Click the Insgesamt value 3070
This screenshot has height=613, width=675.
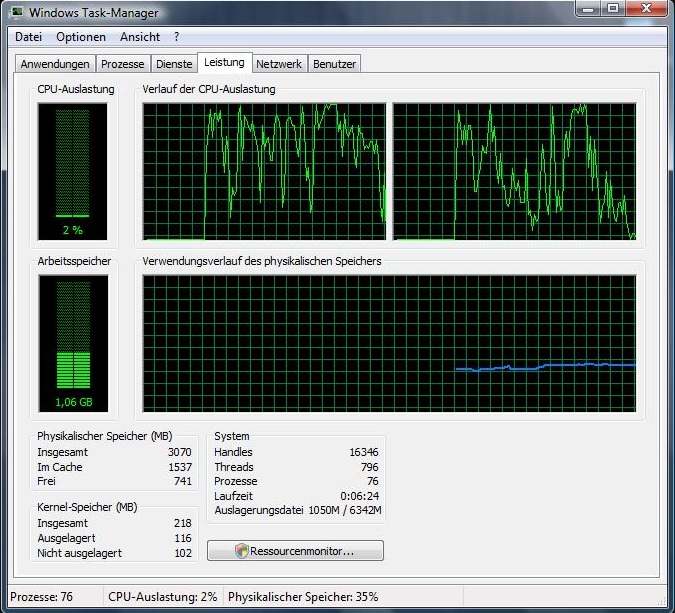click(x=180, y=452)
